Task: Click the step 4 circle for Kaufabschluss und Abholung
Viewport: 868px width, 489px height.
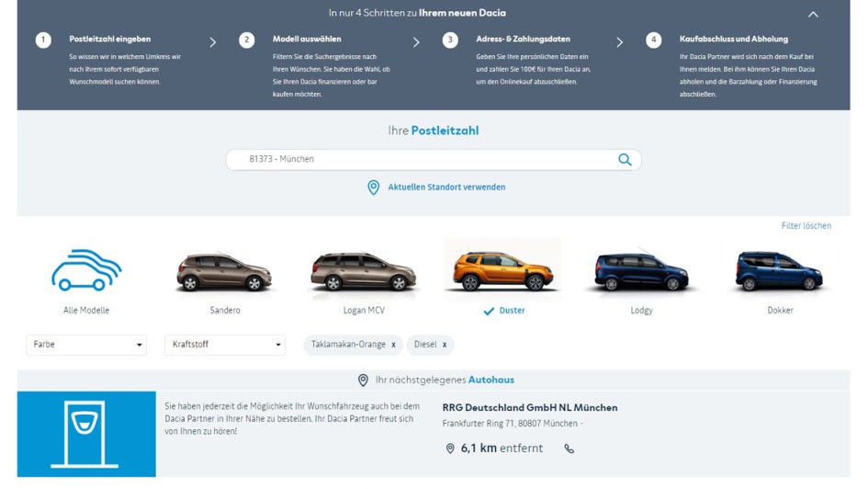Action: (654, 40)
